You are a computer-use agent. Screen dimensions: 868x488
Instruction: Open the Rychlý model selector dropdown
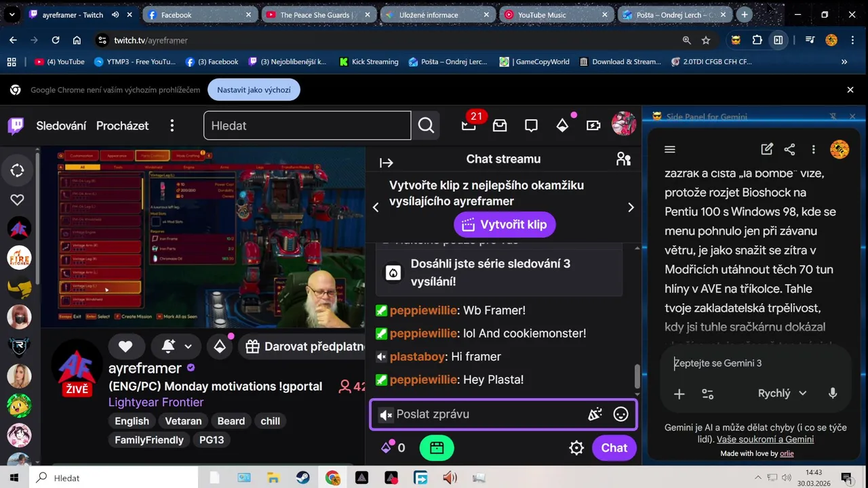pyautogui.click(x=782, y=393)
